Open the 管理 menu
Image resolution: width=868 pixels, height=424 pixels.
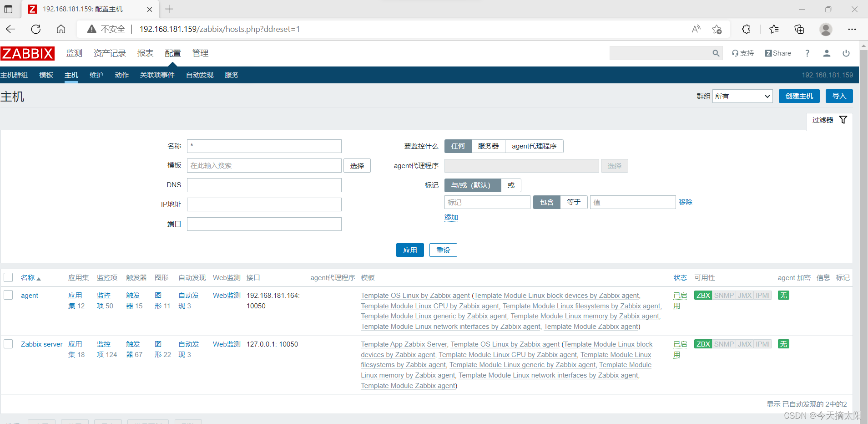click(x=200, y=53)
